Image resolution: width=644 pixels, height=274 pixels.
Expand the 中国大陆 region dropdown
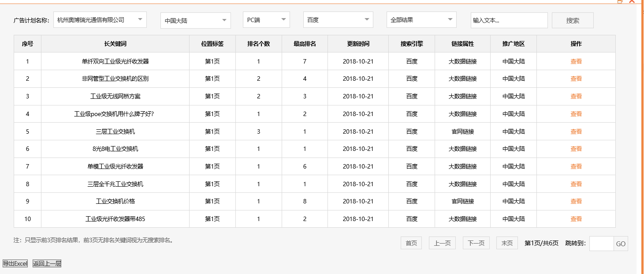click(x=195, y=20)
